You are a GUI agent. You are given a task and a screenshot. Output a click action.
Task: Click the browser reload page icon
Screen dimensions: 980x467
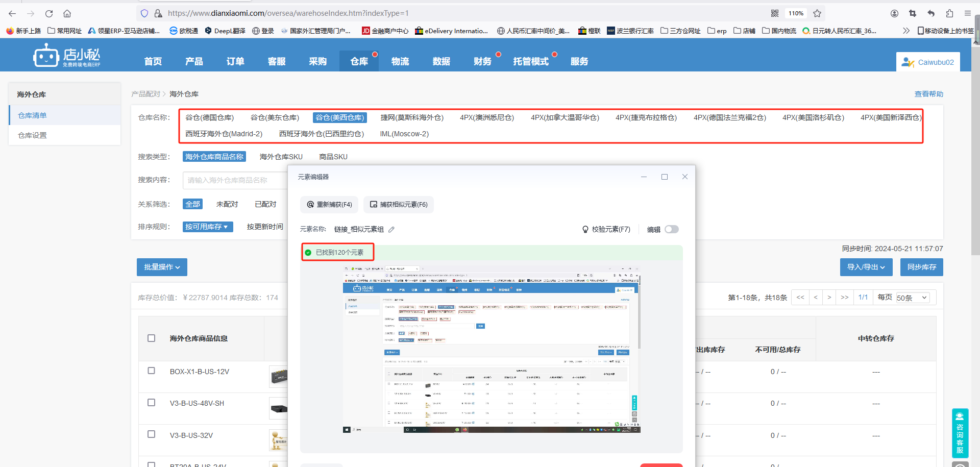(49, 14)
